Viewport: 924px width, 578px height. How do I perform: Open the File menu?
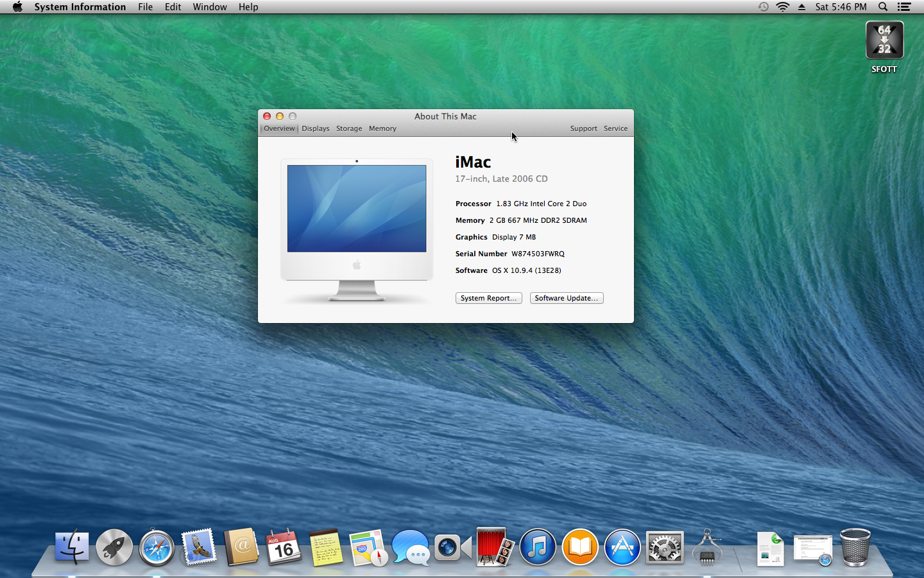[x=146, y=7]
